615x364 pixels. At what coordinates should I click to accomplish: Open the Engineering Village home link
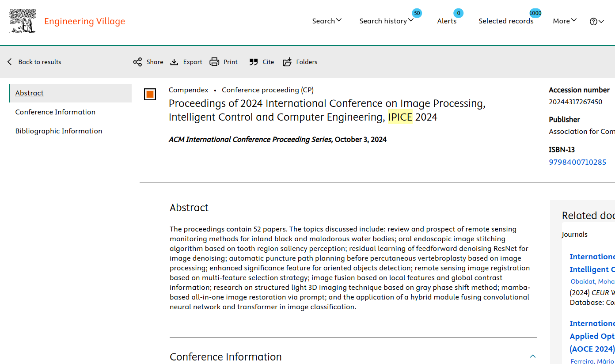(84, 21)
